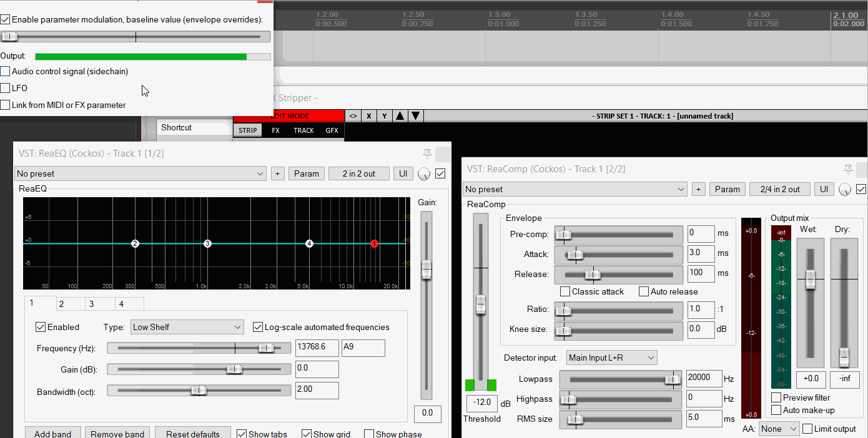Click ReaEQ '+' preset button

pyautogui.click(x=278, y=173)
